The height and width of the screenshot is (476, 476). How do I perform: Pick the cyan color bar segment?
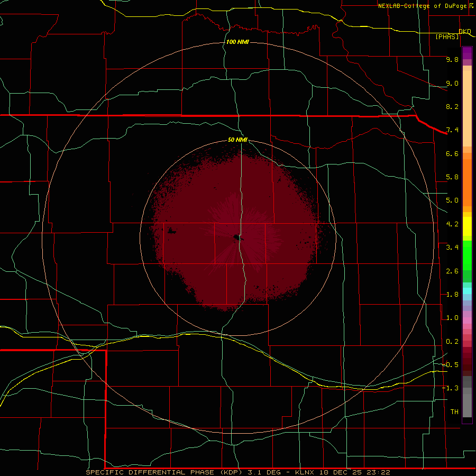[467, 291]
